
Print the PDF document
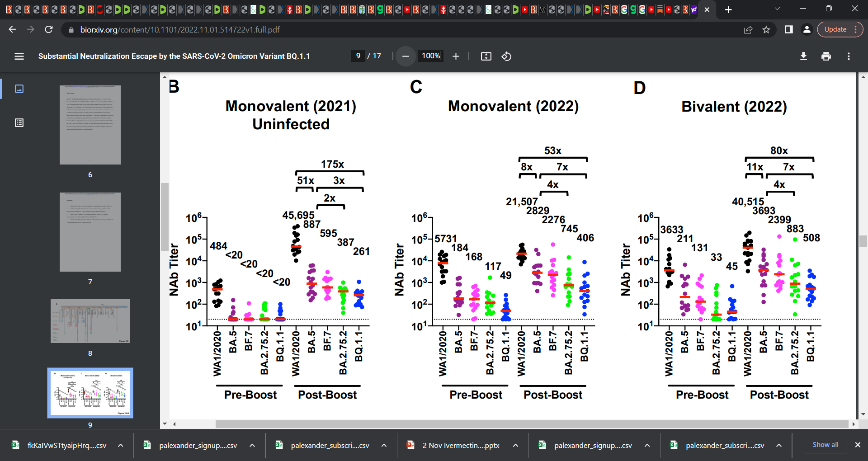826,56
